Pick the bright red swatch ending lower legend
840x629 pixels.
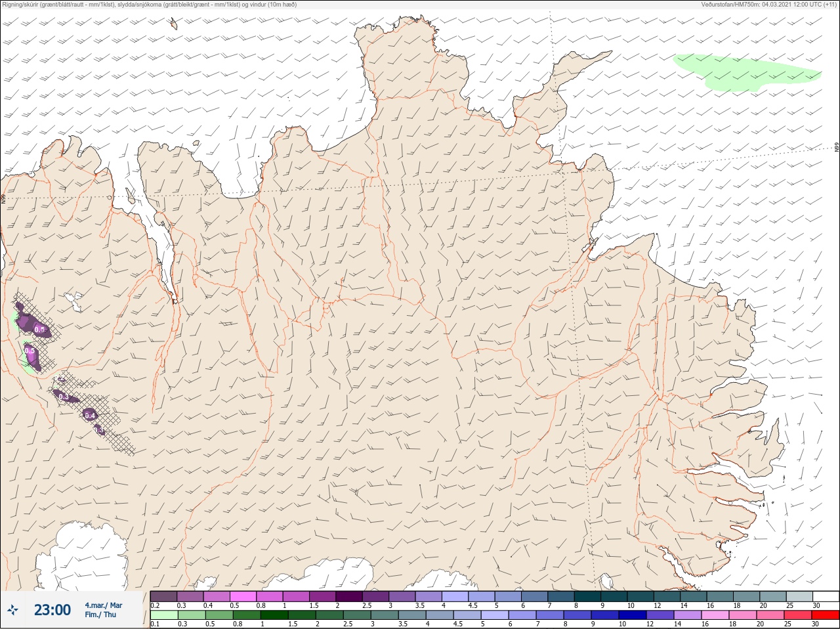[826, 615]
